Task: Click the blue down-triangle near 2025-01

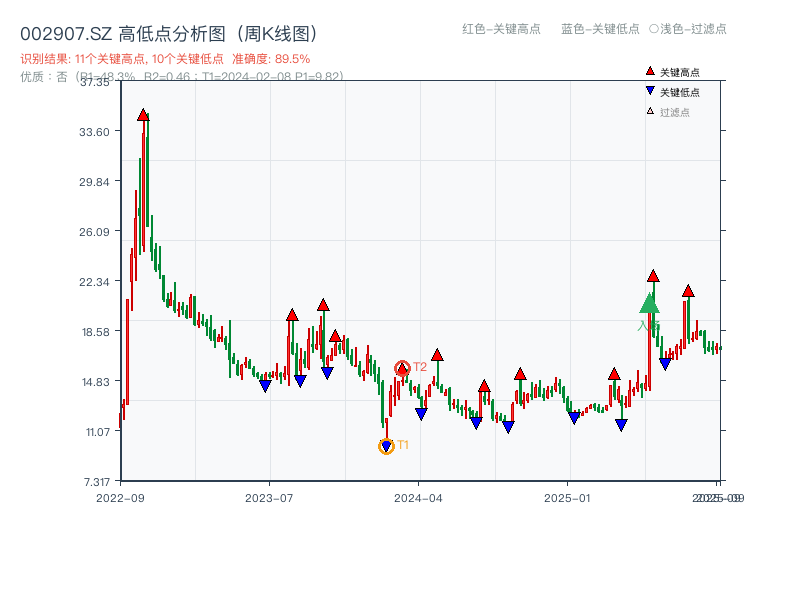Action: point(572,419)
